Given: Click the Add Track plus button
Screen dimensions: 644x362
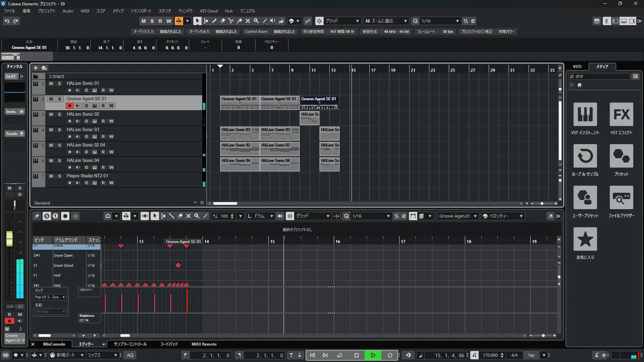Looking at the screenshot, I should [36, 68].
